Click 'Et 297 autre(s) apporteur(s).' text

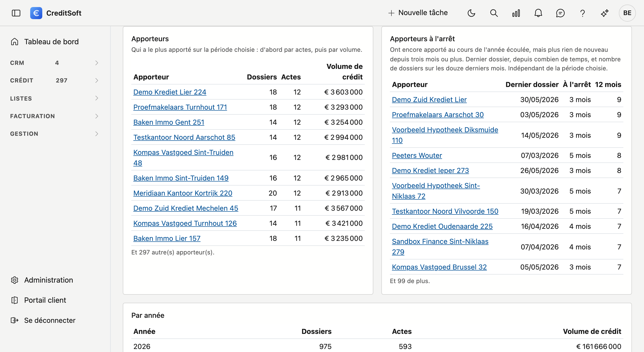point(173,252)
